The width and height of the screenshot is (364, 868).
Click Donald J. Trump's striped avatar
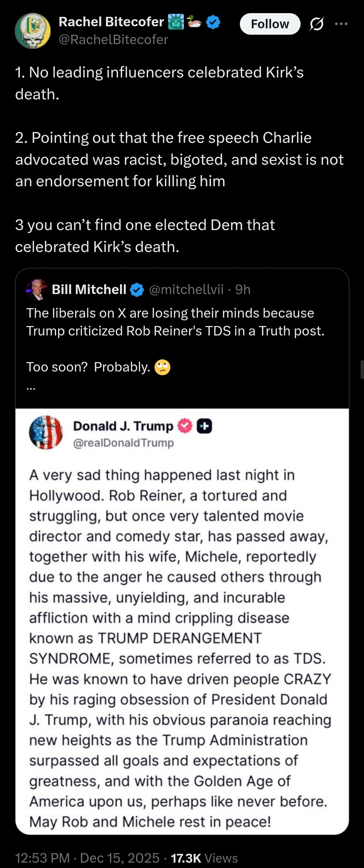coord(46,432)
